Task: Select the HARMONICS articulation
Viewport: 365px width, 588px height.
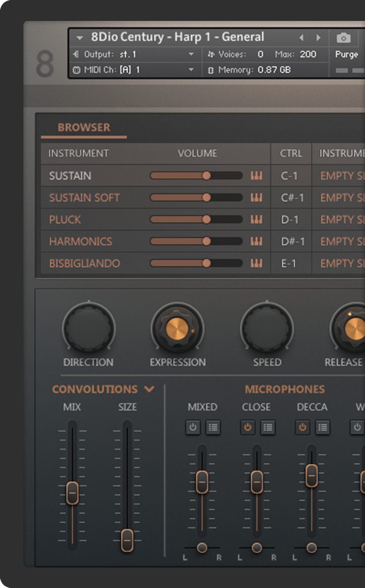Action: coord(81,241)
